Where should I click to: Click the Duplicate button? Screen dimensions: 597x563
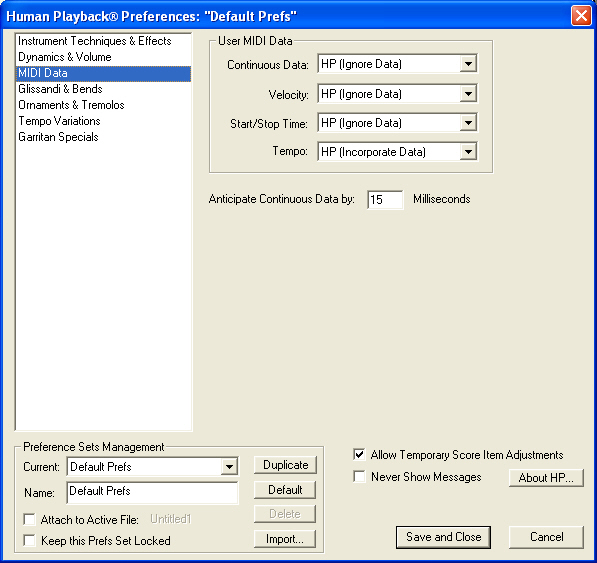(x=285, y=465)
